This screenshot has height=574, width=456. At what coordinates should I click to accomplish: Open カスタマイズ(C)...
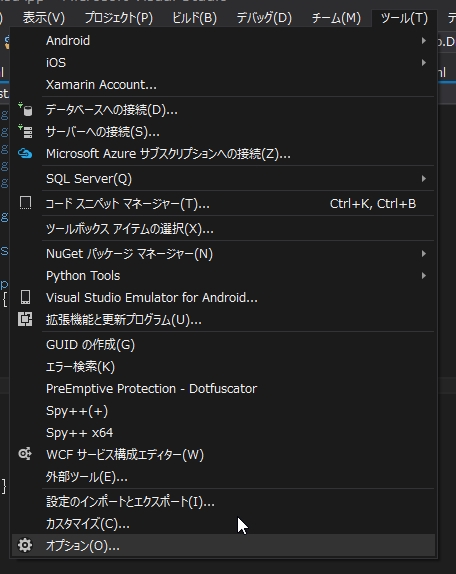click(223, 523)
